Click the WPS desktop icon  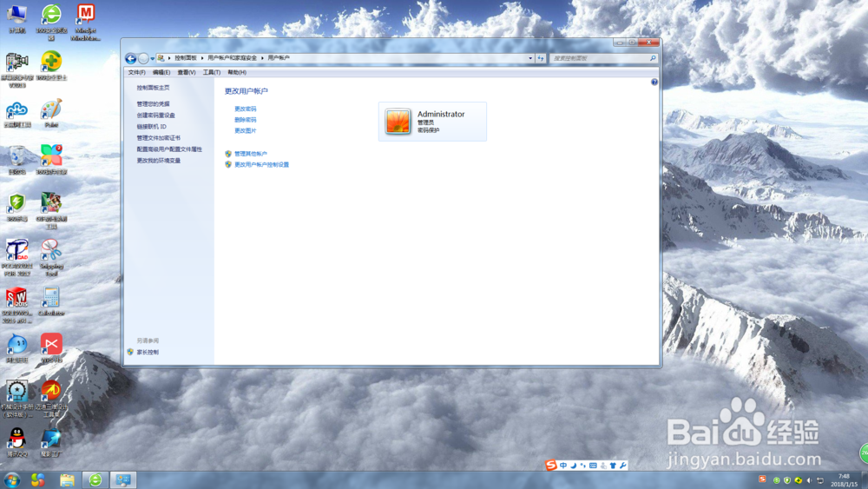(x=51, y=348)
